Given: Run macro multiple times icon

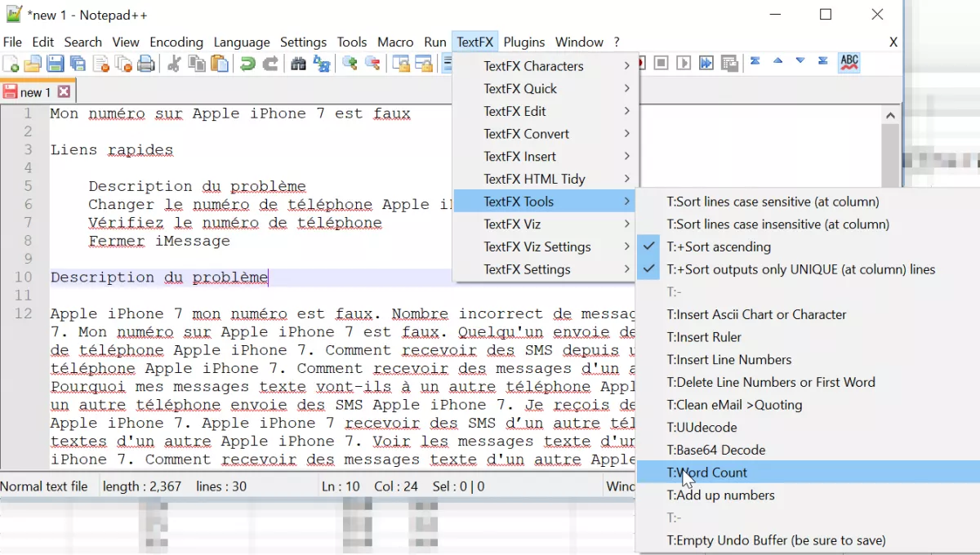Looking at the screenshot, I should (706, 63).
